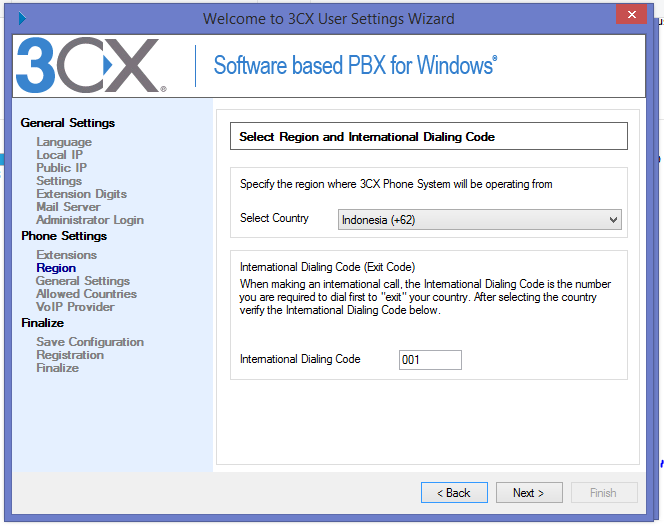Click the highlighted Region step
This screenshot has height=532, width=664.
click(x=56, y=268)
